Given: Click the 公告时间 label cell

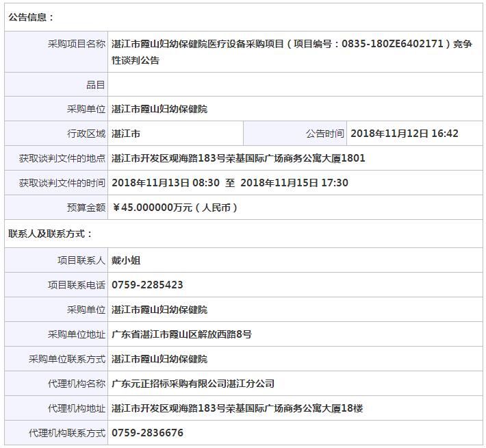Looking at the screenshot, I should click(325, 134).
